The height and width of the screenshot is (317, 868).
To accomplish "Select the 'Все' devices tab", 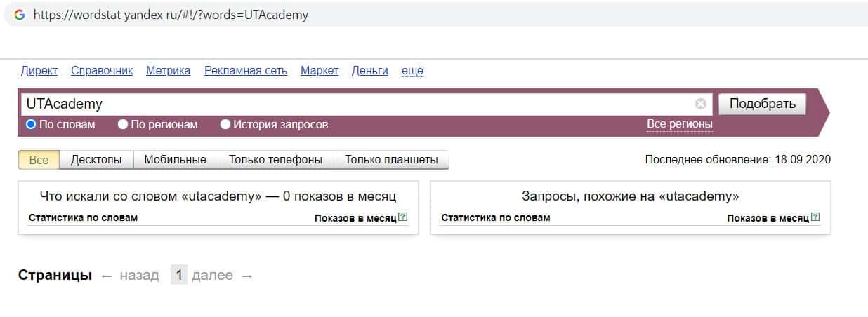I will point(39,160).
